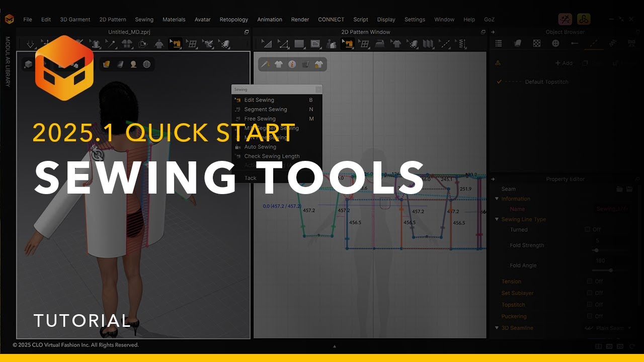Select Transform Pattern tool in 2D toolbar
644x362 pixels.
[267, 44]
